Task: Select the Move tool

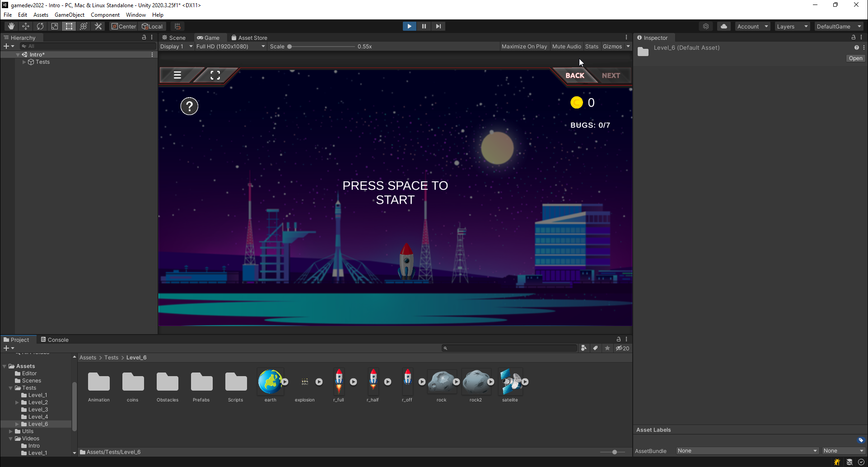Action: pos(26,26)
